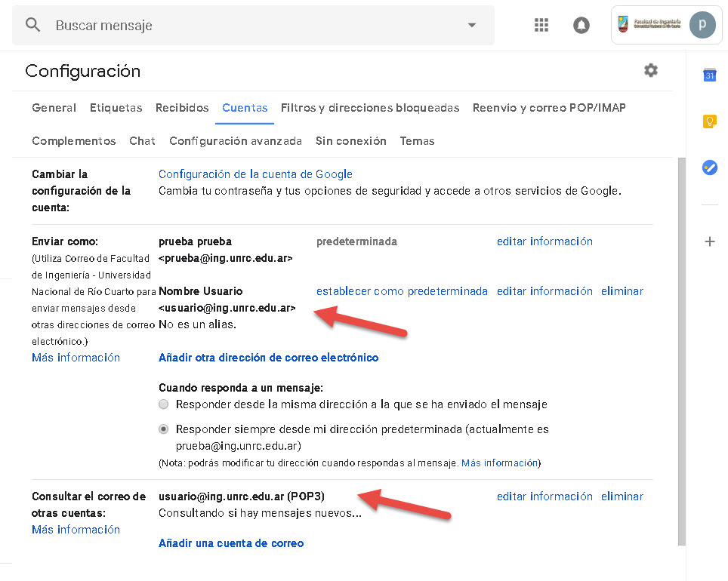Click the Cuando responda a un mensaje label
The image size is (728, 581).
(x=241, y=388)
